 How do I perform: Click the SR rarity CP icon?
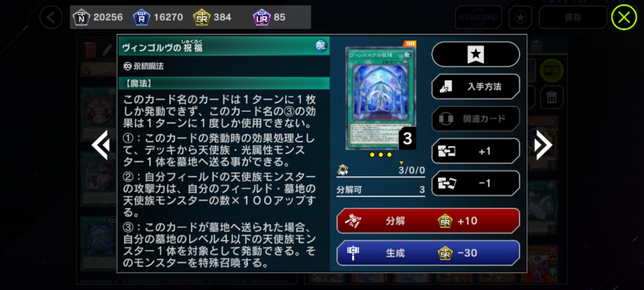(202, 17)
